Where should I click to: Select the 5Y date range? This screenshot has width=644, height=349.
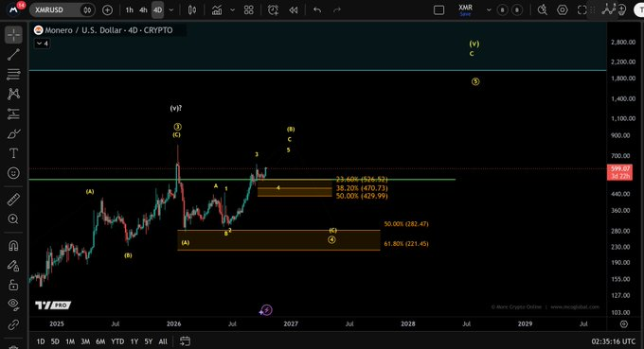(149, 341)
